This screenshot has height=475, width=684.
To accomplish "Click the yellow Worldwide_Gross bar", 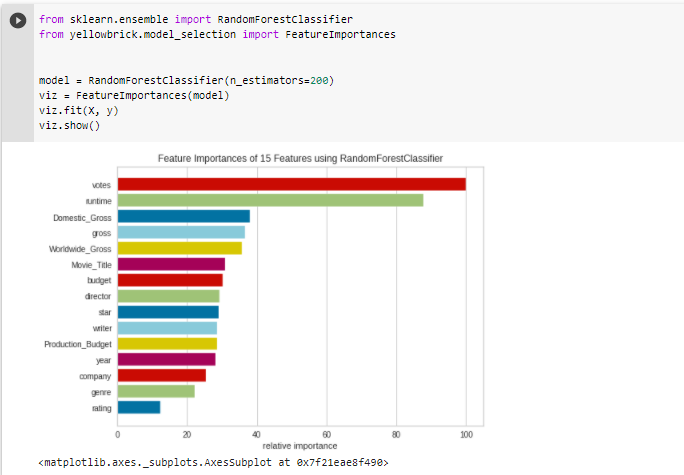I will click(x=180, y=248).
